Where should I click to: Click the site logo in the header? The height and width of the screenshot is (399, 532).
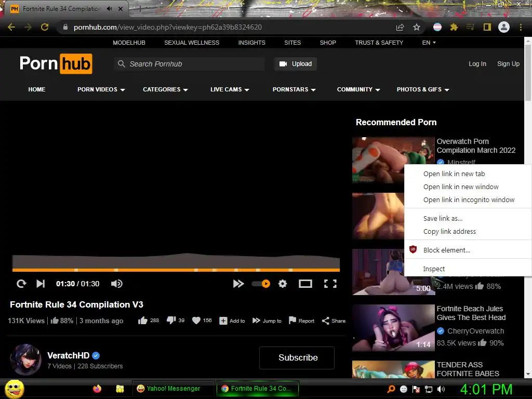point(56,64)
